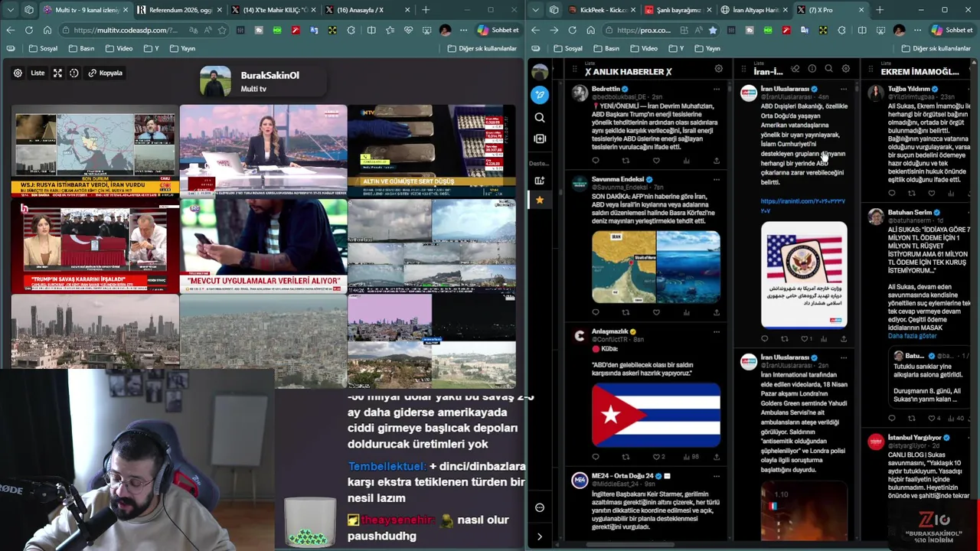Image resolution: width=980 pixels, height=551 pixels.
Task: Open Diğer sık kullanılanlar folder in right browser
Action: (936, 48)
